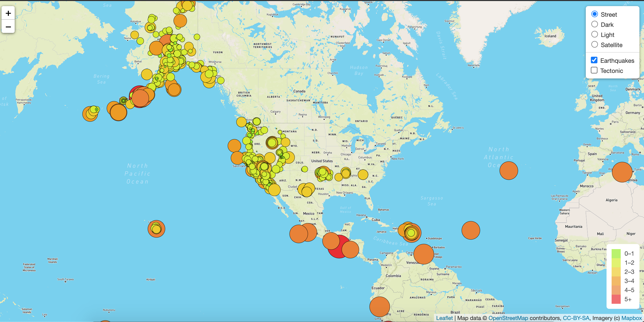The height and width of the screenshot is (322, 644).
Task: Click the earthquake marker east of Guadeloupe
Action: point(471,230)
